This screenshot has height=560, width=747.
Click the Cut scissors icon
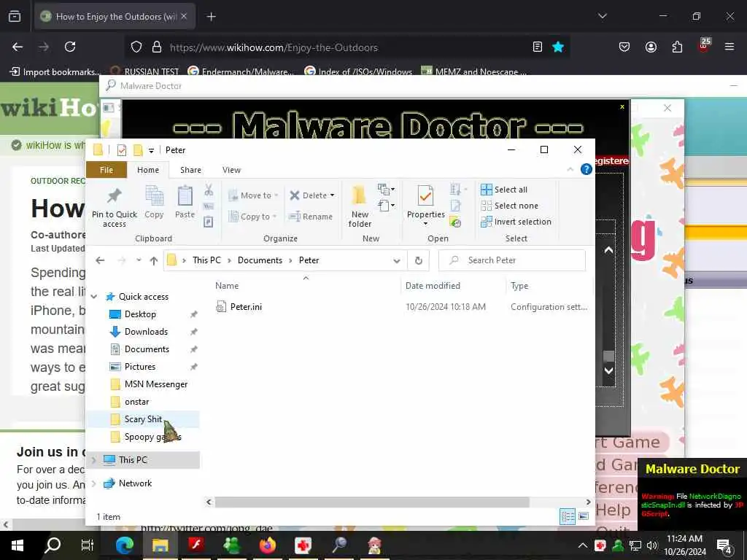(x=209, y=190)
